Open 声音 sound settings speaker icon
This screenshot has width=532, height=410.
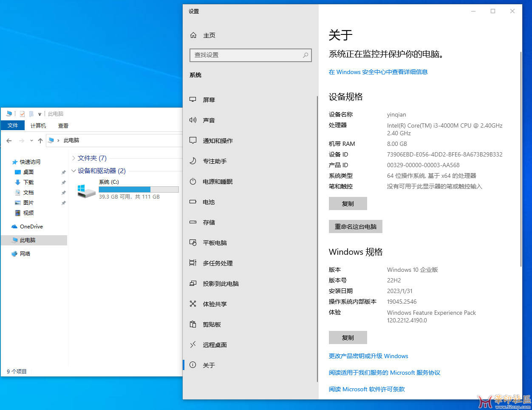[x=193, y=120]
